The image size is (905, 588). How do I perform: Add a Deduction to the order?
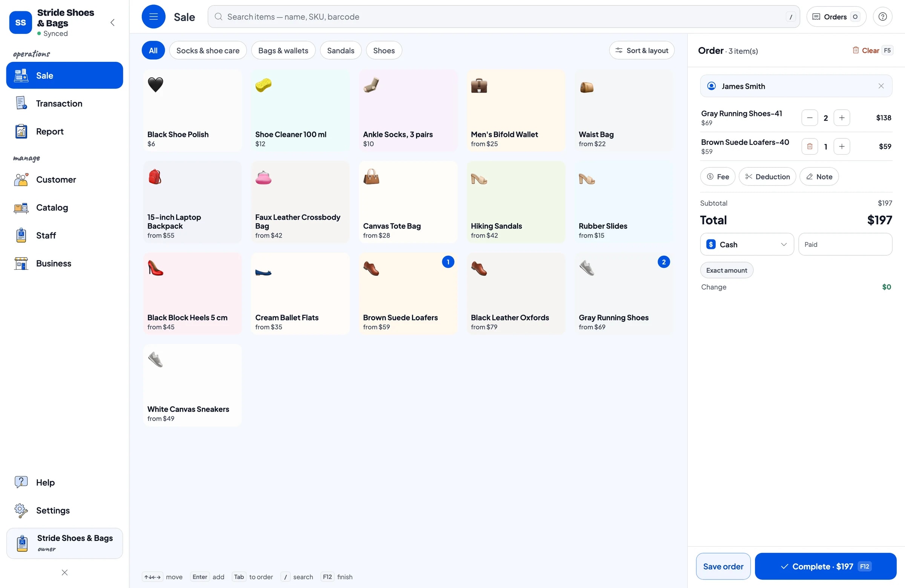767,177
